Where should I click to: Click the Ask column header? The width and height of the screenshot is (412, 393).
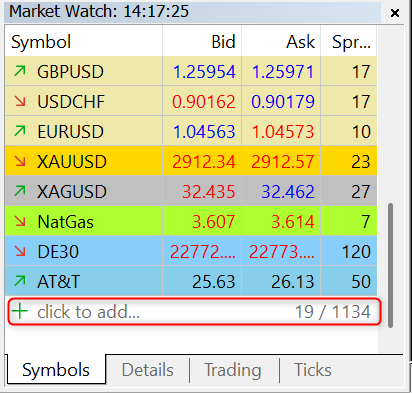click(x=281, y=41)
